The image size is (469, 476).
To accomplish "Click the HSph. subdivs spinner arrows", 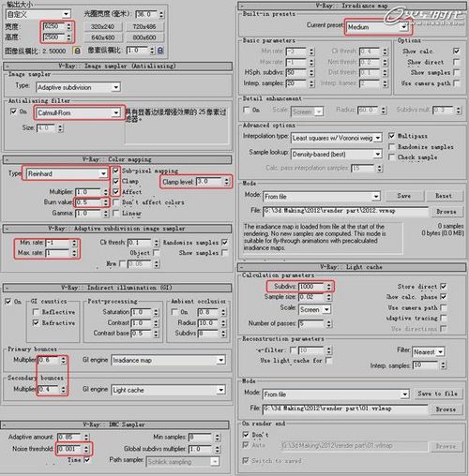I will coord(311,72).
